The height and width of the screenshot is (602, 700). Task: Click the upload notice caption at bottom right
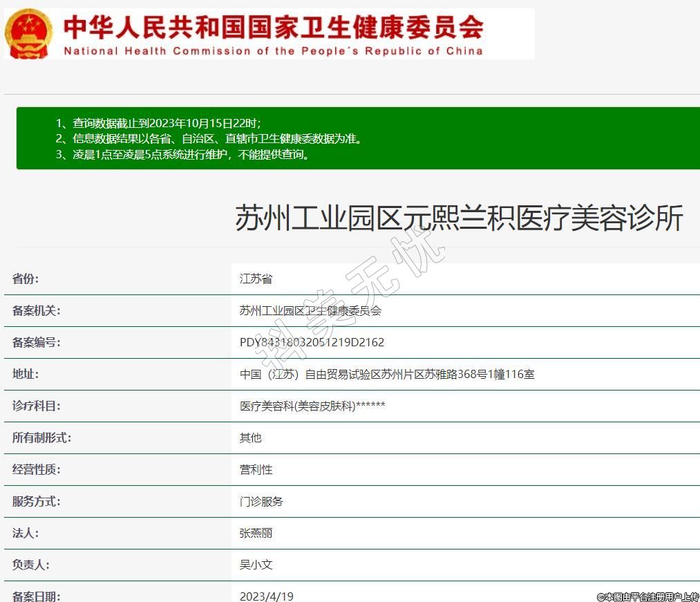click(x=647, y=596)
